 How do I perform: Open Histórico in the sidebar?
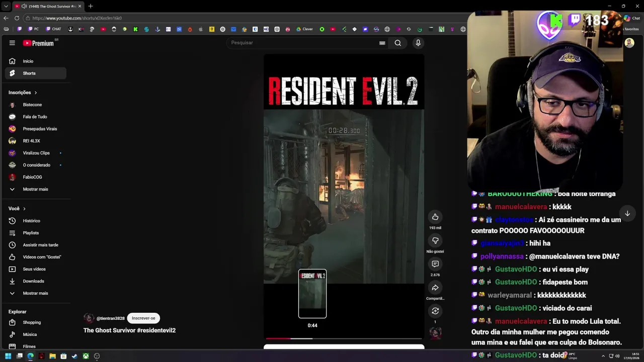35,221
